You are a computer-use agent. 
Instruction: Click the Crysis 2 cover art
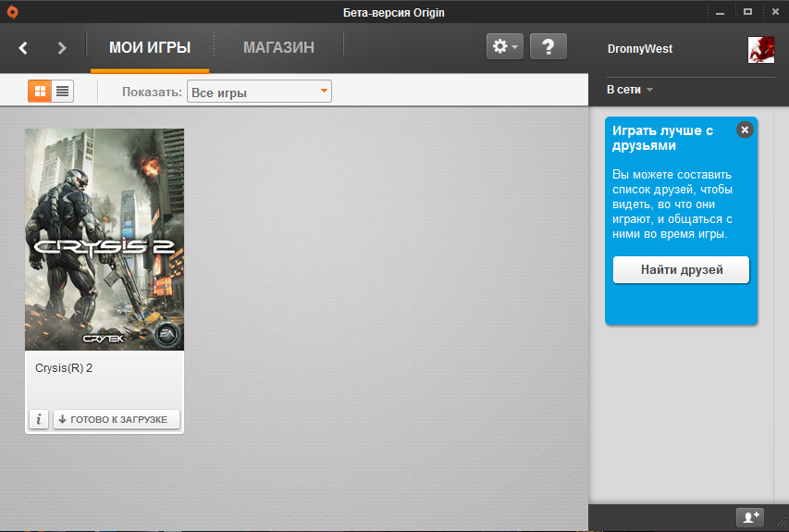point(105,240)
